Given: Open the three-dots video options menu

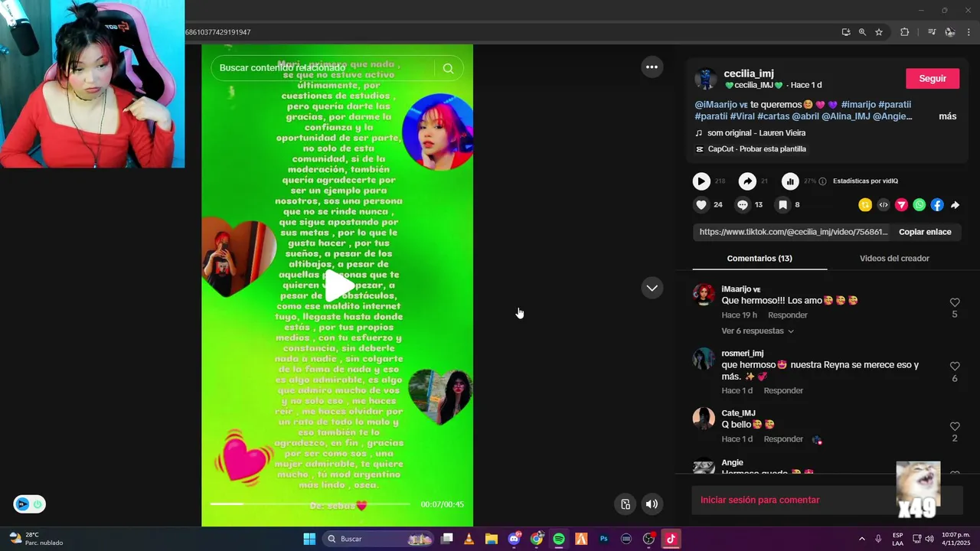Looking at the screenshot, I should (x=652, y=67).
